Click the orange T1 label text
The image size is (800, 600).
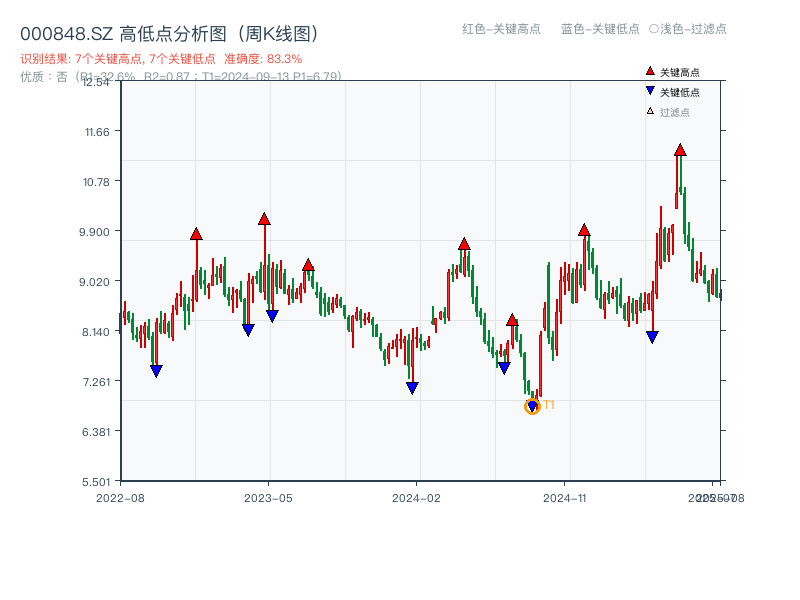[x=549, y=405]
